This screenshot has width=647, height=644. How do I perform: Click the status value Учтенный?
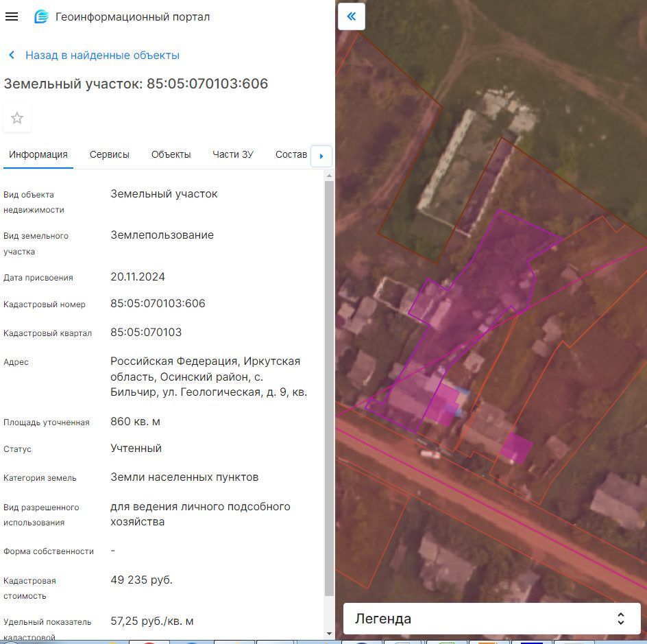[136, 449]
